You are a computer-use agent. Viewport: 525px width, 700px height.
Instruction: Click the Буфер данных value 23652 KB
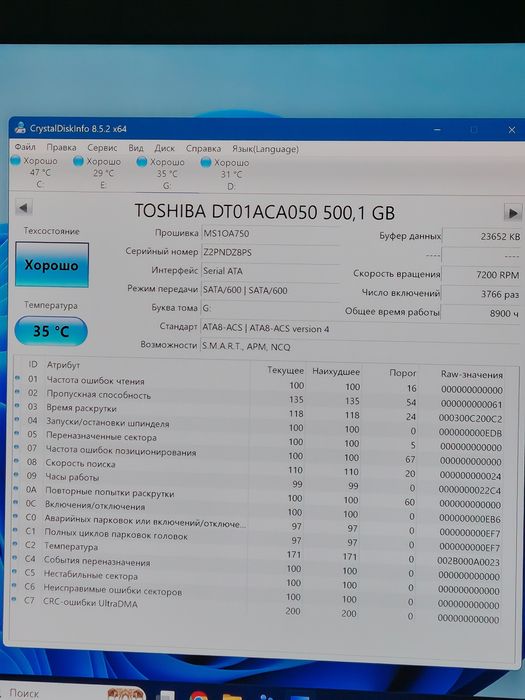click(482, 237)
